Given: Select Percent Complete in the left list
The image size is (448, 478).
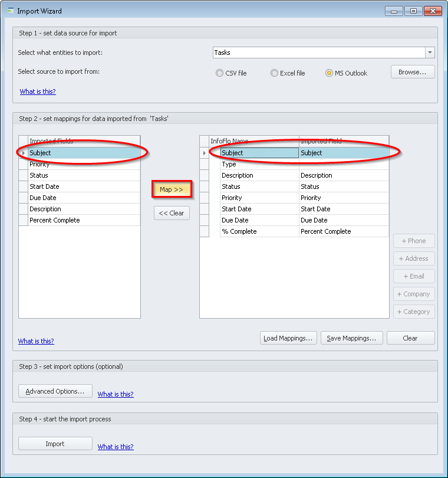Looking at the screenshot, I should click(x=54, y=220).
